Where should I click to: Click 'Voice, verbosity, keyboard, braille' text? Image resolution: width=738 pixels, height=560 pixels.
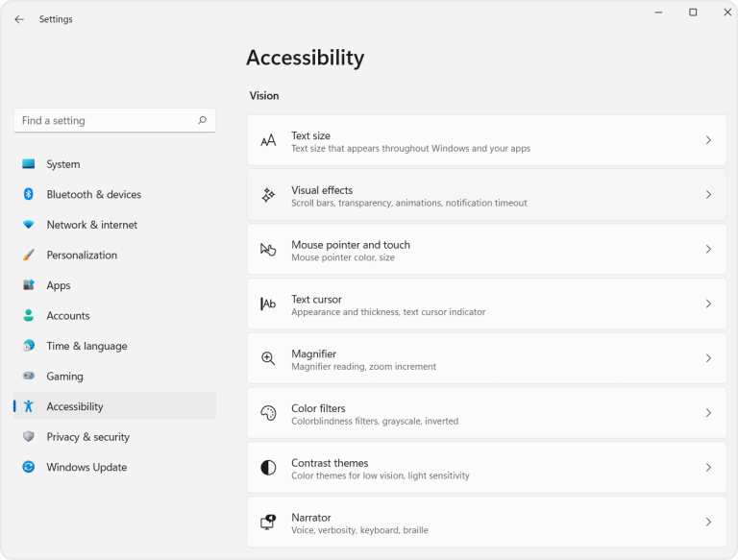pyautogui.click(x=359, y=530)
